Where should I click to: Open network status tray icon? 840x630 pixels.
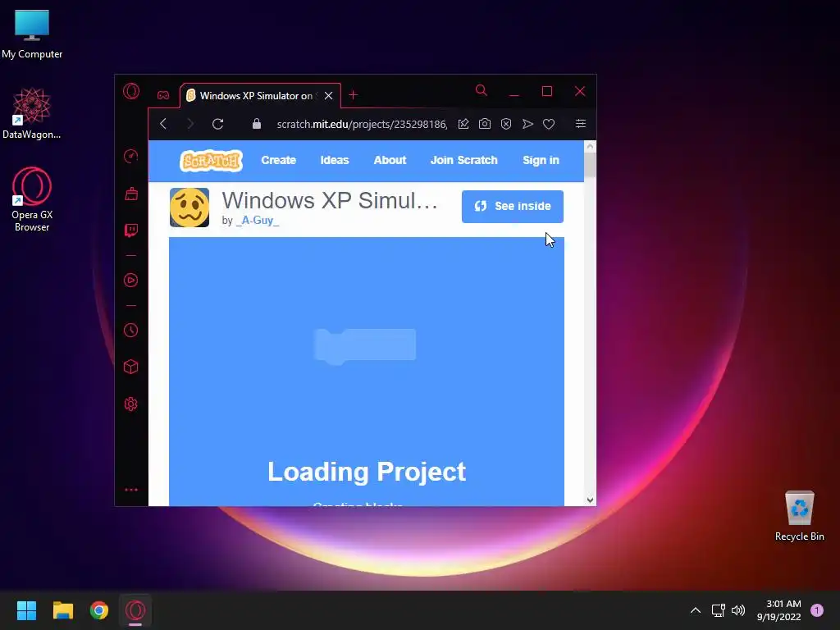[718, 610]
